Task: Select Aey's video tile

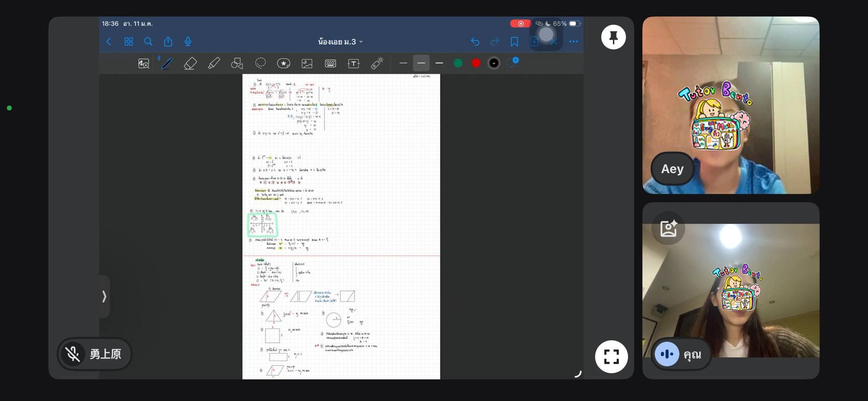Action: [731, 105]
